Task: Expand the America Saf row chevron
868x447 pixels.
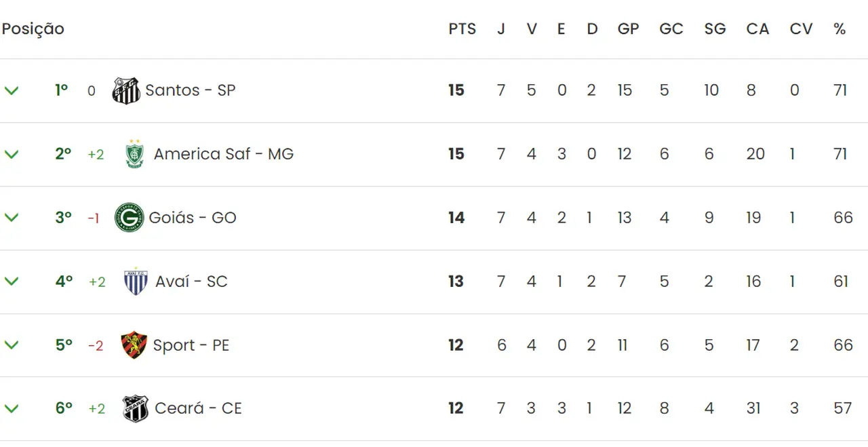Action: coord(12,154)
